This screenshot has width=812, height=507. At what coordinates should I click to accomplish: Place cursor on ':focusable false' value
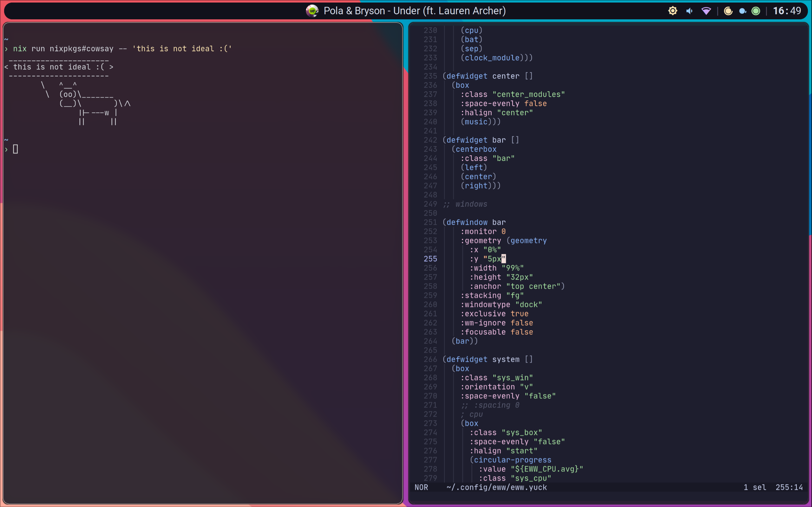click(x=521, y=332)
